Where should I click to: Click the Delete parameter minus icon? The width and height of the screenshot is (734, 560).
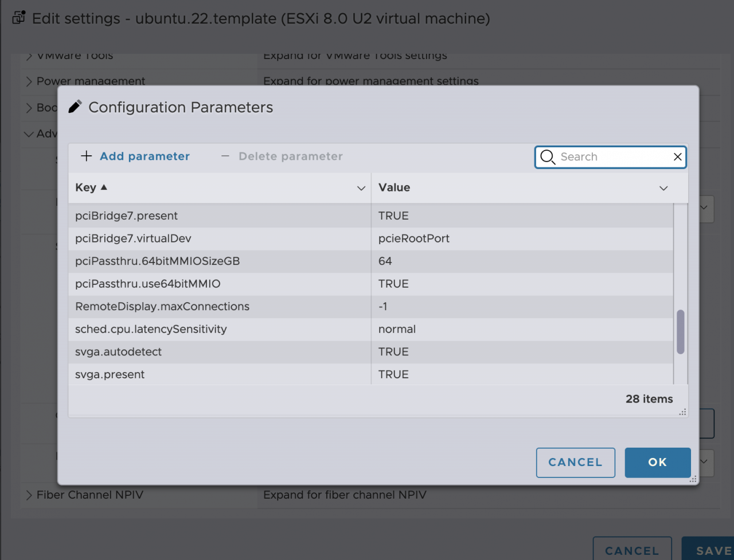225,156
